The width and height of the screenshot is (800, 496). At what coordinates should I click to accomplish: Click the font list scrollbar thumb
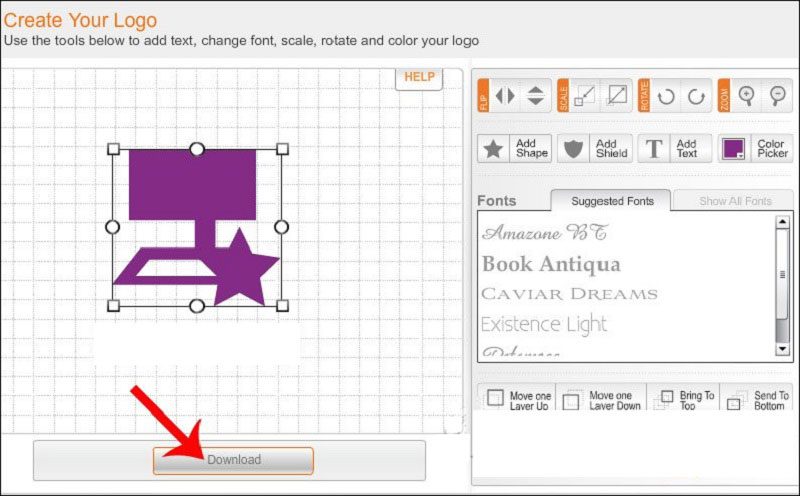pos(782,275)
